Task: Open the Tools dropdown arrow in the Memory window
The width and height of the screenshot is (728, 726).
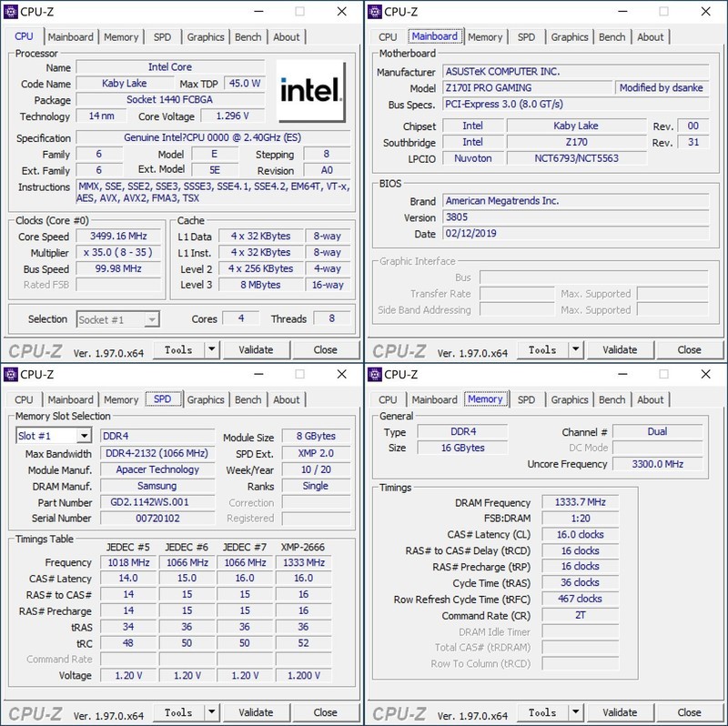Action: [x=576, y=712]
